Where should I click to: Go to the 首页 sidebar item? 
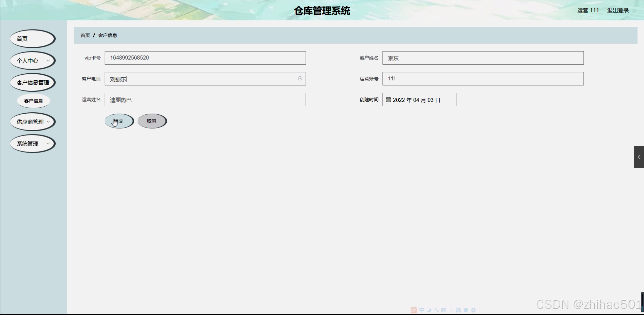point(32,39)
